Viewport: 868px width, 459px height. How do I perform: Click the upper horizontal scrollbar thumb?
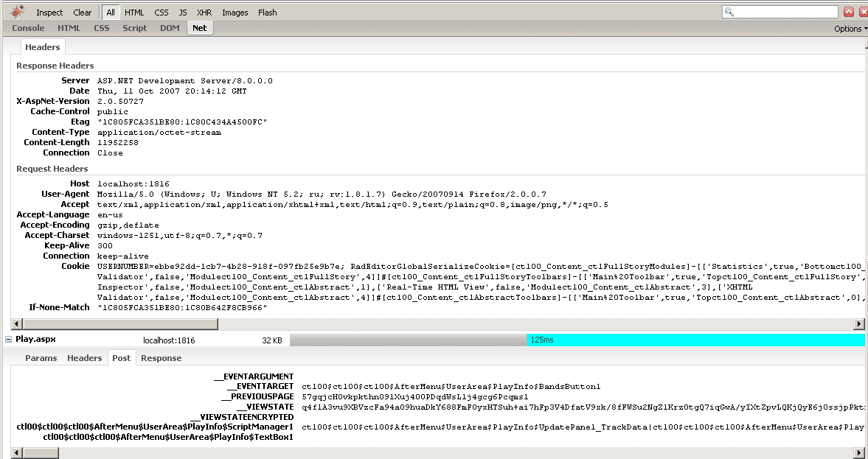pos(119,324)
